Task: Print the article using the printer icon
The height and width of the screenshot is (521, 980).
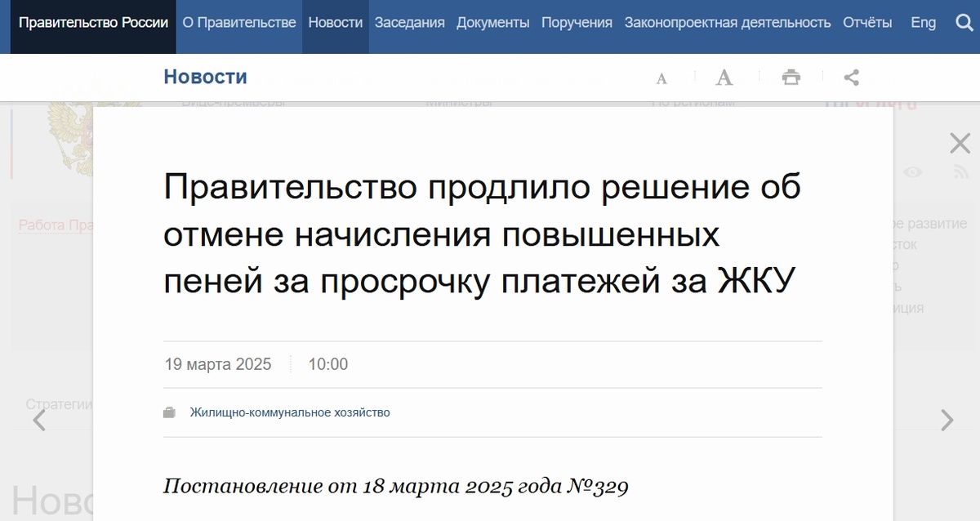Action: click(790, 78)
